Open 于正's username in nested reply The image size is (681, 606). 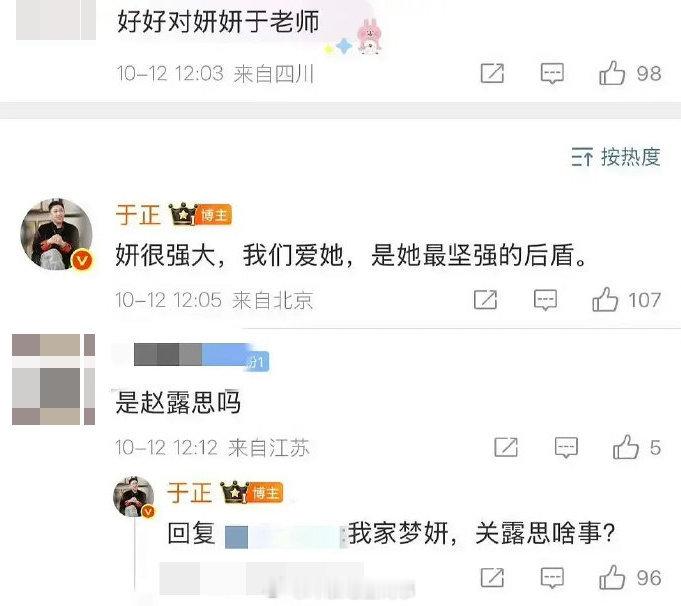[190, 493]
